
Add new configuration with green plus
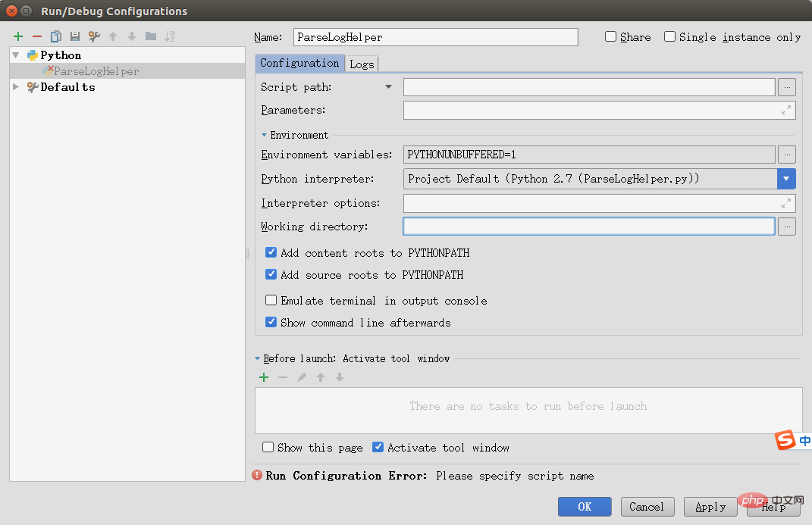coord(18,36)
